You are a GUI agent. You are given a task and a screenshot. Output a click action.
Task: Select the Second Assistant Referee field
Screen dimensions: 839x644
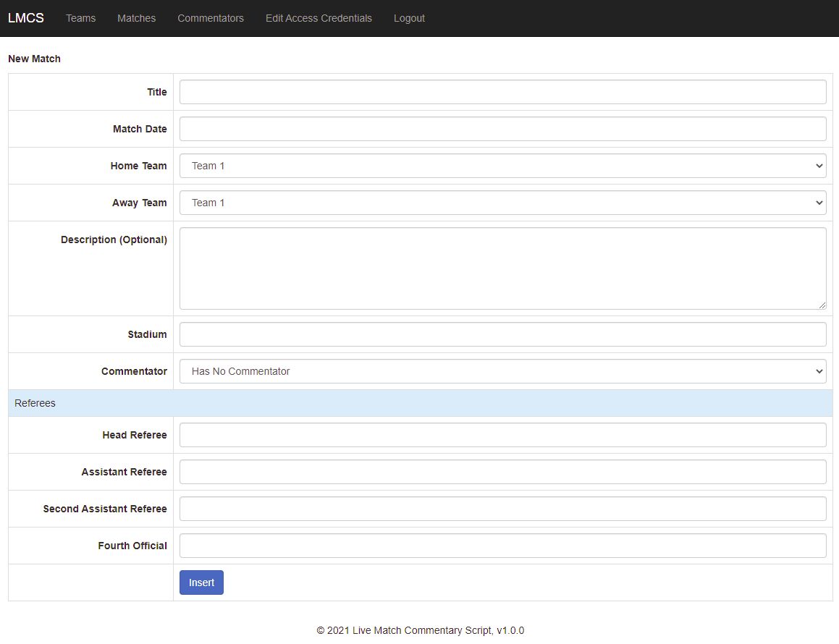[502, 509]
